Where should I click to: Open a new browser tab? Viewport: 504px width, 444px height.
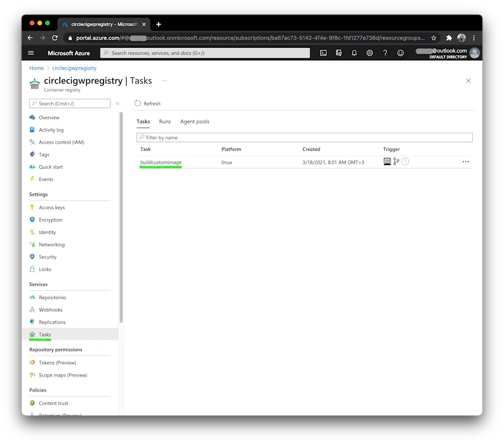tap(158, 25)
